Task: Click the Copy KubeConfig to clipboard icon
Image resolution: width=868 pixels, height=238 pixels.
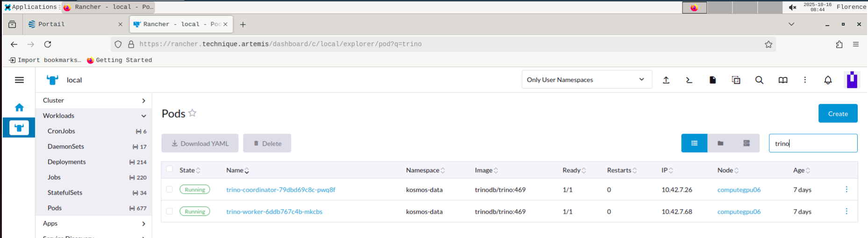Action: pos(736,80)
